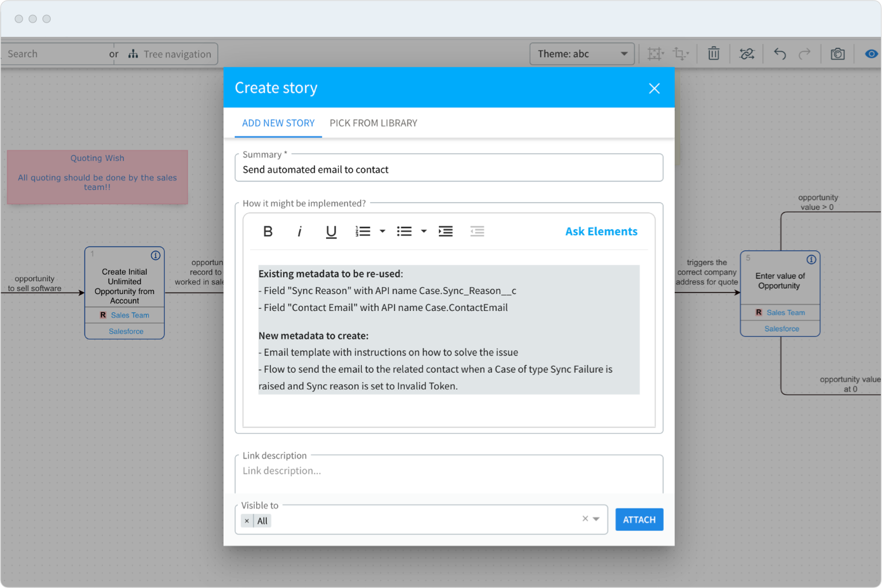Click the undo arrow in toolbar
882x588 pixels.
point(780,54)
